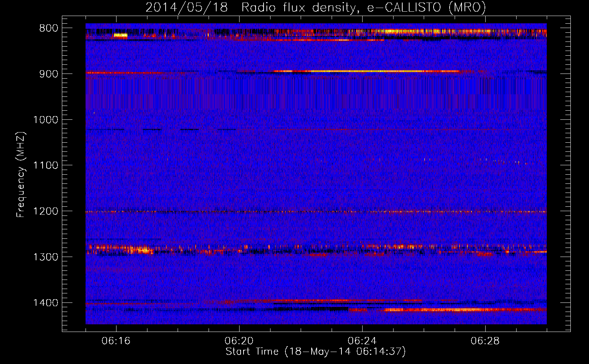Image resolution: width=589 pixels, height=364 pixels.
Task: Click the small yellow burst near 815 MHz at 06:16
Action: pos(120,35)
